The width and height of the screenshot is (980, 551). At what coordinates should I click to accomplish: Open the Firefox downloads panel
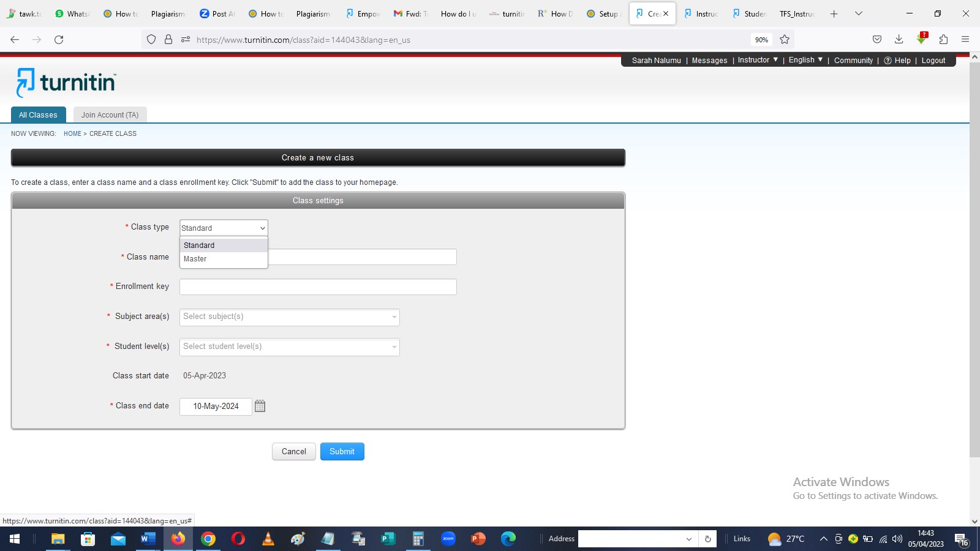point(899,40)
